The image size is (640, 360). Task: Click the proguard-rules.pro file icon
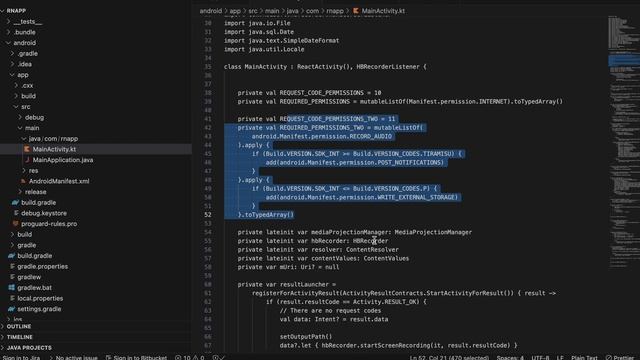click(x=16, y=224)
